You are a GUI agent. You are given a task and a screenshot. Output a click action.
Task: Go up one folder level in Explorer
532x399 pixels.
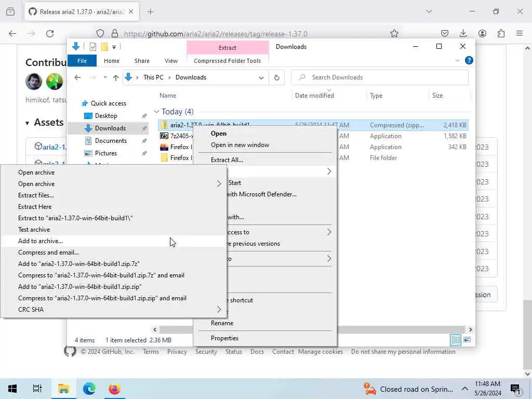point(116,78)
